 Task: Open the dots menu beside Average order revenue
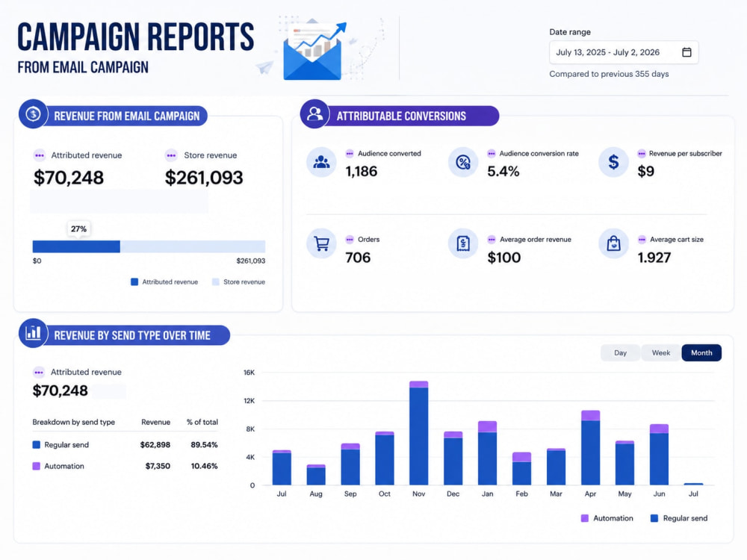[x=492, y=240]
